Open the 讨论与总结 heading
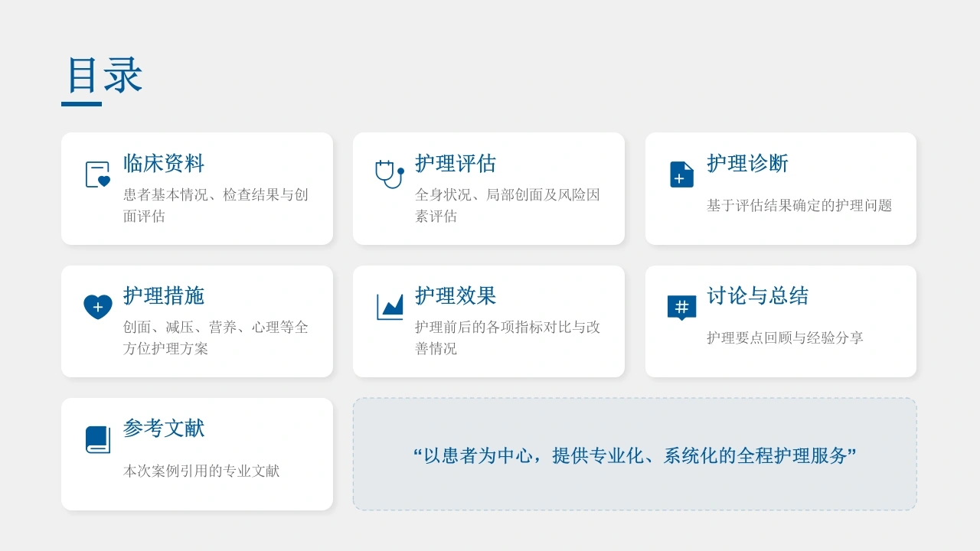Image resolution: width=980 pixels, height=551 pixels. click(x=757, y=295)
